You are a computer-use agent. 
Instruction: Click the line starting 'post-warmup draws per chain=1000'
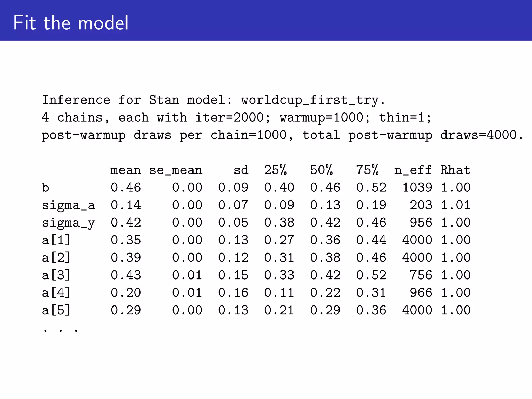coord(282,135)
